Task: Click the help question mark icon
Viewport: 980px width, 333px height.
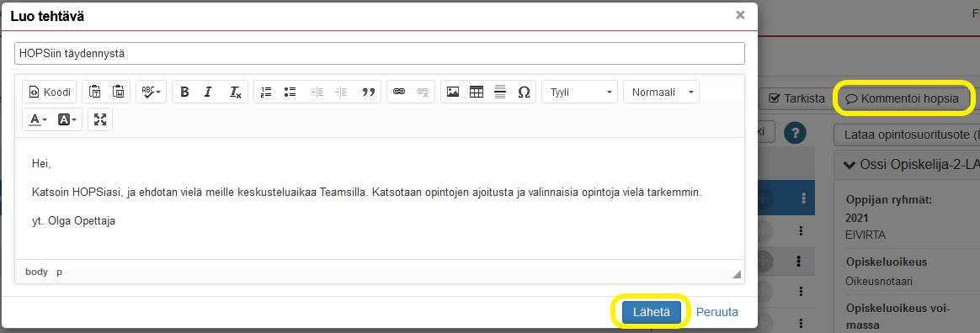Action: (796, 133)
